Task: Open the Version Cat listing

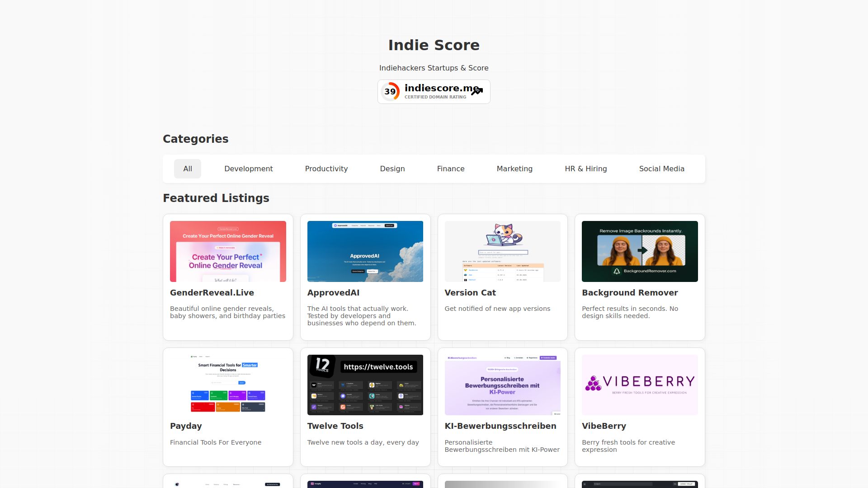Action: click(470, 292)
